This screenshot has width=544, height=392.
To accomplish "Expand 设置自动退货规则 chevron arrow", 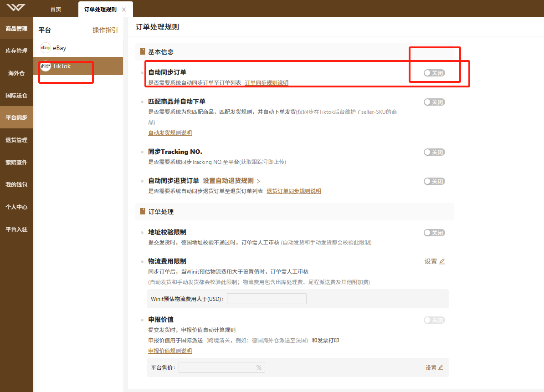I will pos(258,181).
